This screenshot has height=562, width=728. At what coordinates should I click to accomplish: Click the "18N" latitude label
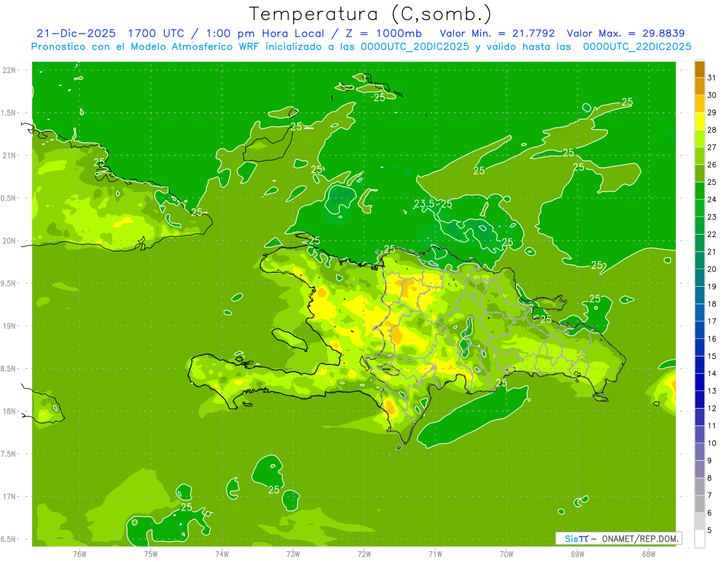click(x=10, y=412)
